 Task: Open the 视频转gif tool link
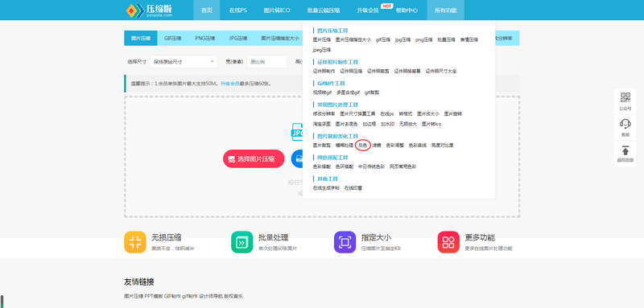click(322, 92)
